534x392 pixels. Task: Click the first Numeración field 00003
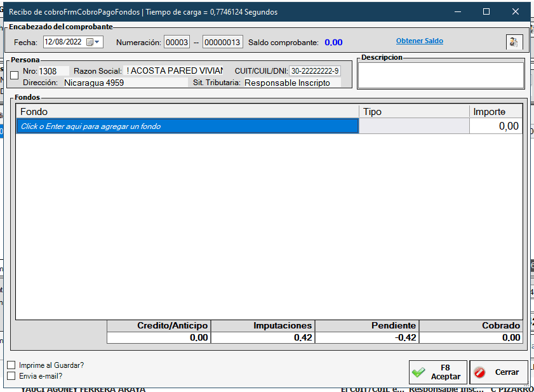click(x=177, y=43)
